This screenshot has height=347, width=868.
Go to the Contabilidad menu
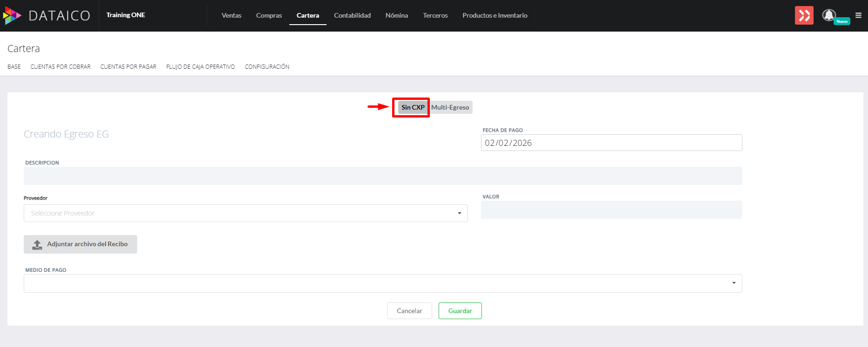point(352,15)
